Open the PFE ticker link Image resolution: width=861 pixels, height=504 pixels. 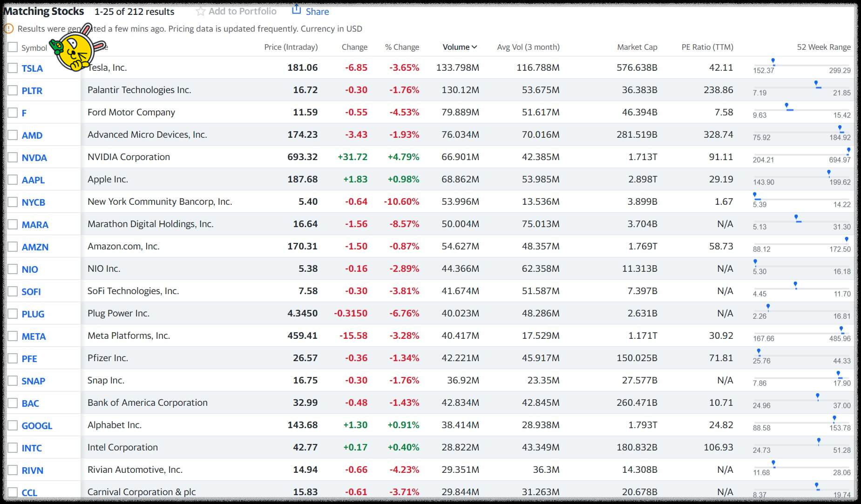[29, 359]
